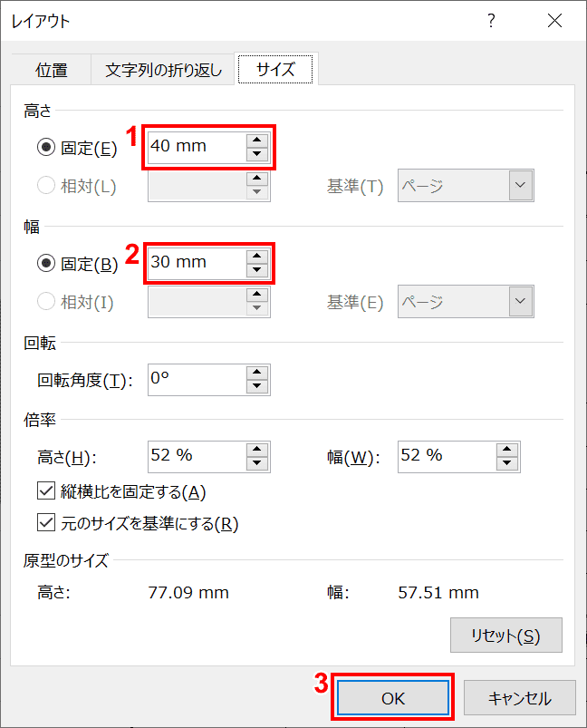
Task: Switch to the 位置 tab
Action: pos(52,70)
